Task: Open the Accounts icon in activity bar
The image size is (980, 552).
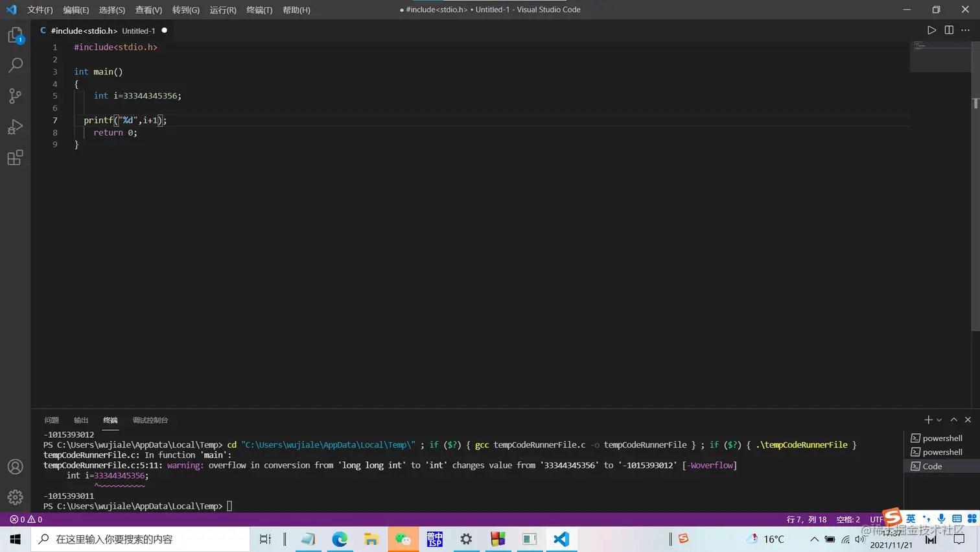Action: coord(15,466)
